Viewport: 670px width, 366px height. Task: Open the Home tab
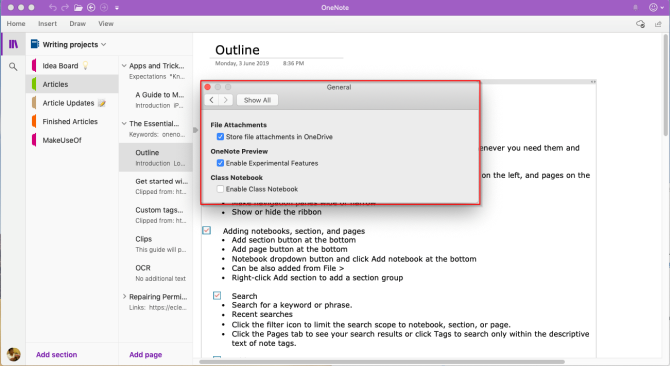[x=16, y=23]
